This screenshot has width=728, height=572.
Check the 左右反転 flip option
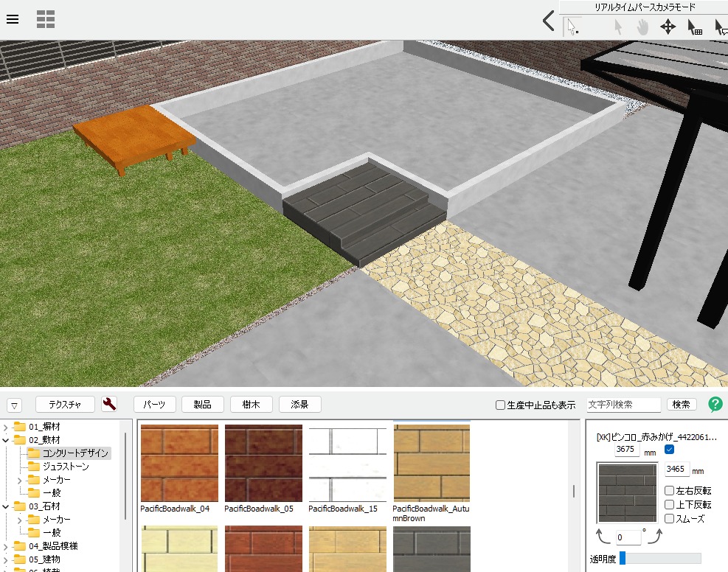[669, 490]
